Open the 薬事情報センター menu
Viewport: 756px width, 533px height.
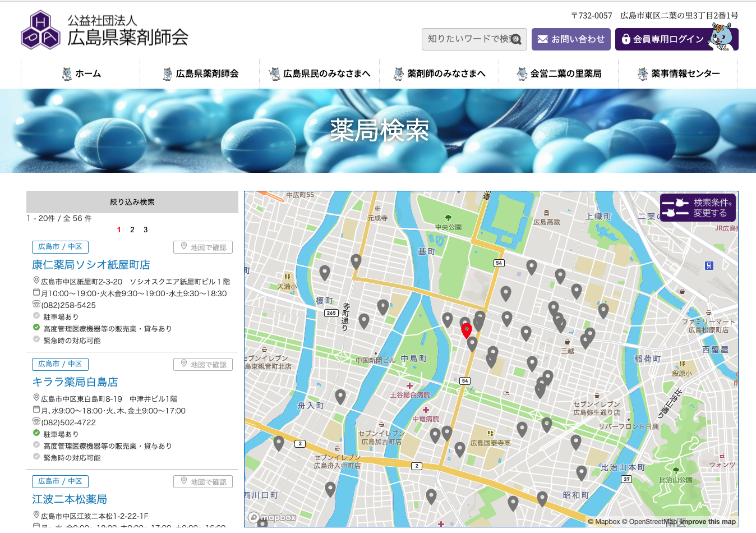point(679,73)
